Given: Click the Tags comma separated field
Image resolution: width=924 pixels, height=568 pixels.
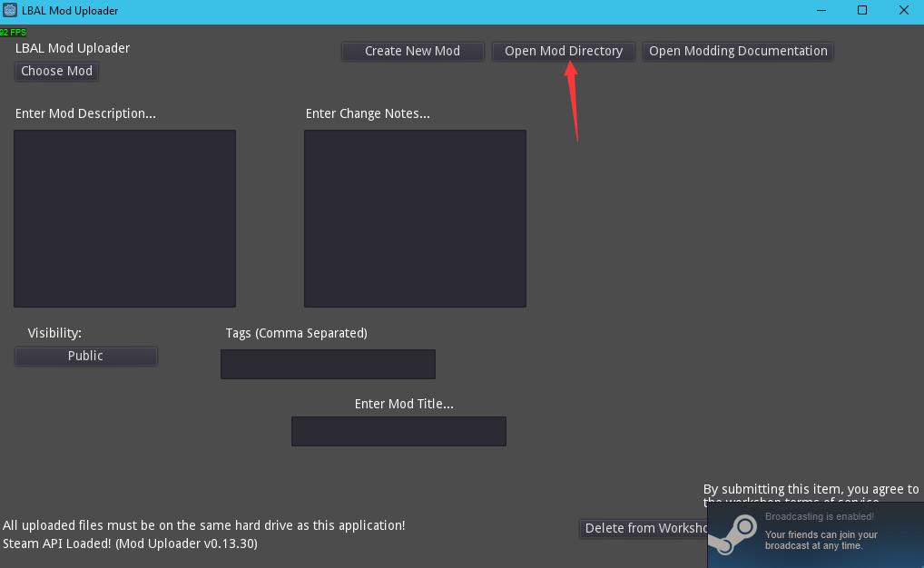Looking at the screenshot, I should point(328,364).
